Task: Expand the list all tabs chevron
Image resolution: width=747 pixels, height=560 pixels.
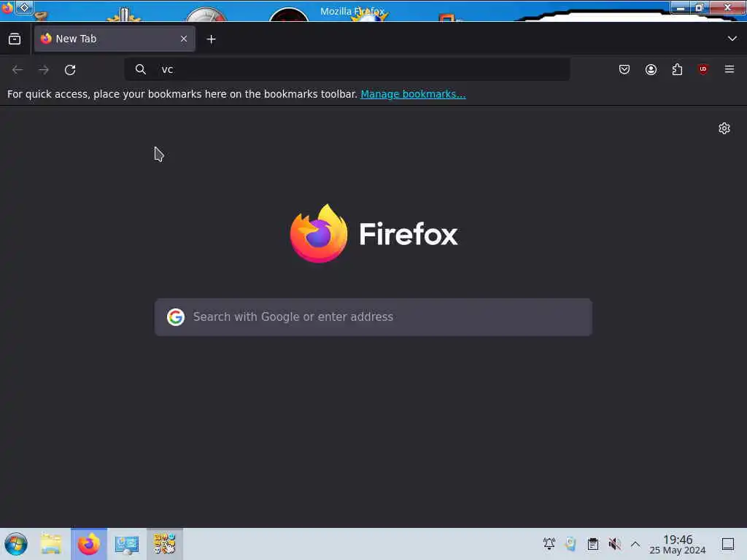Action: 732,39
